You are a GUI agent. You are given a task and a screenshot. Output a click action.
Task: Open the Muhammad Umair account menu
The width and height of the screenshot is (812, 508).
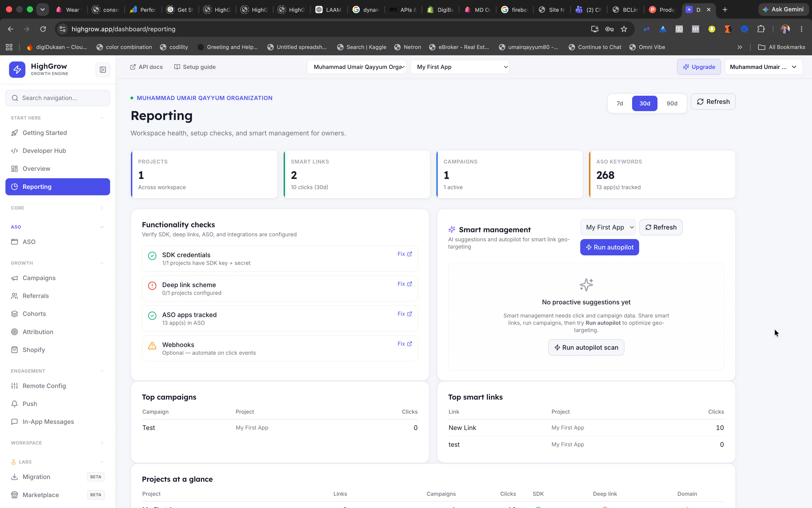click(764, 67)
